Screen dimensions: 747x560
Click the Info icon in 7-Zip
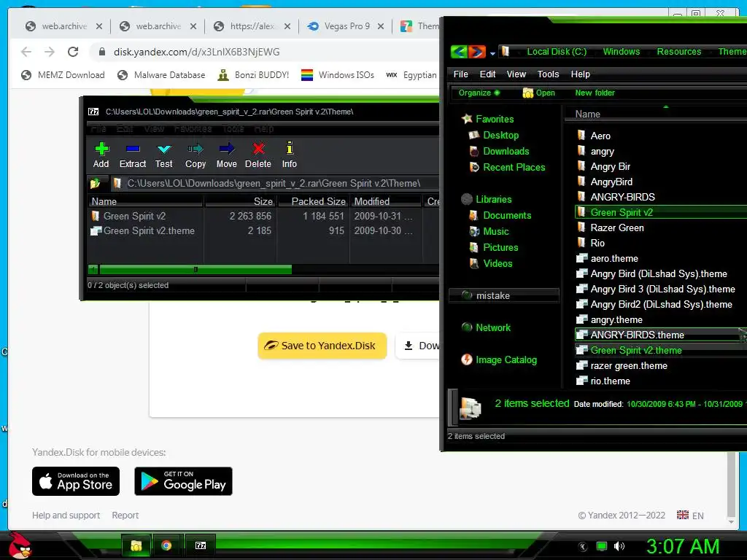pyautogui.click(x=289, y=148)
